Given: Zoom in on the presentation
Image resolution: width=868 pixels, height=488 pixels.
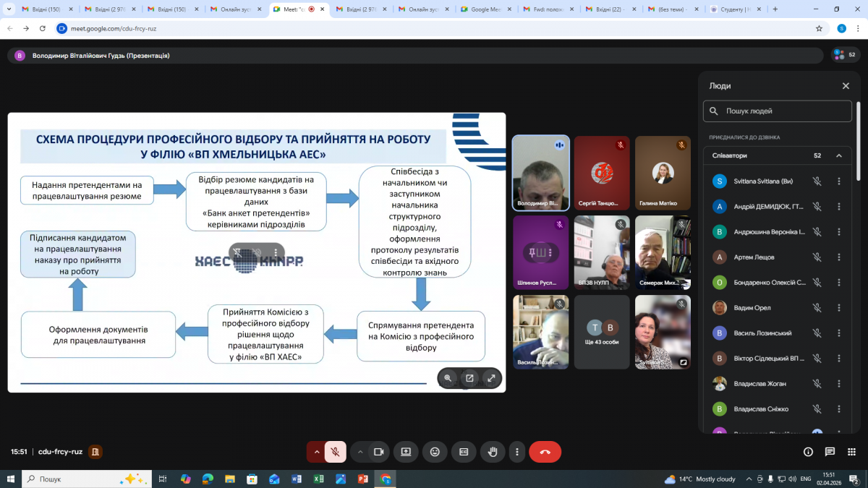Looking at the screenshot, I should point(448,378).
